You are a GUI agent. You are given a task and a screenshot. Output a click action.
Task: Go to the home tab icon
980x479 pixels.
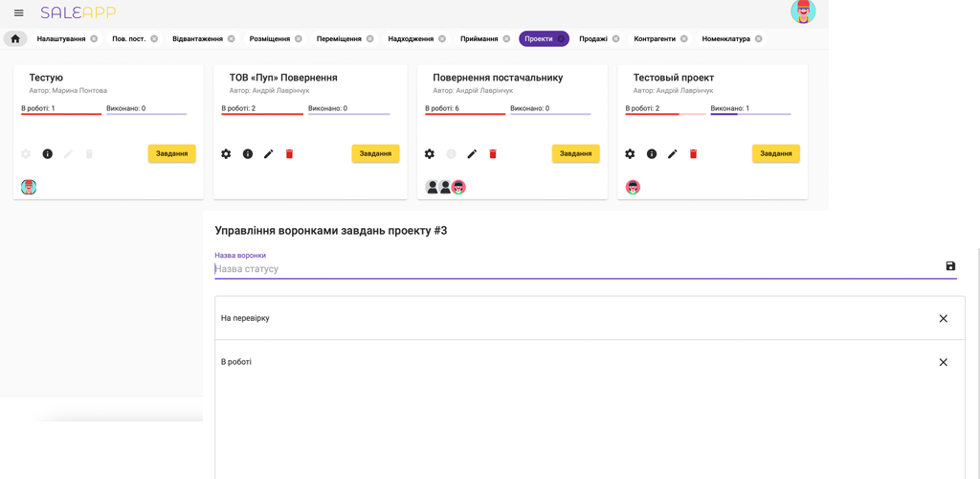pyautogui.click(x=15, y=38)
